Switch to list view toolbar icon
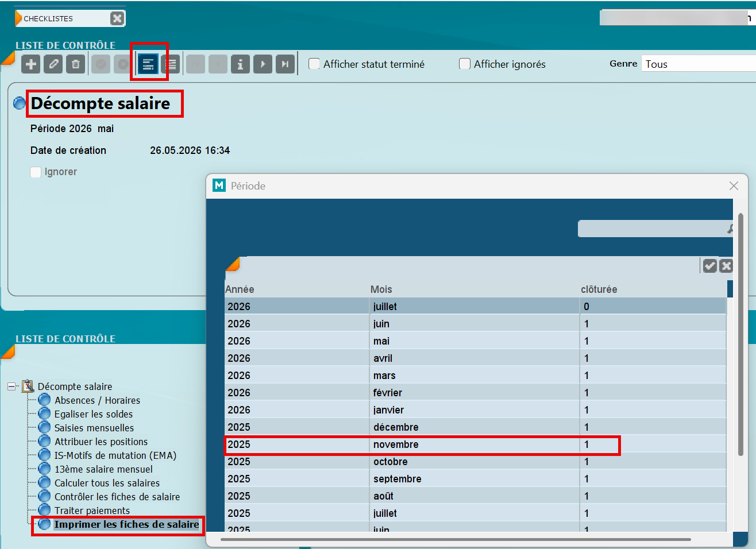 click(x=171, y=64)
